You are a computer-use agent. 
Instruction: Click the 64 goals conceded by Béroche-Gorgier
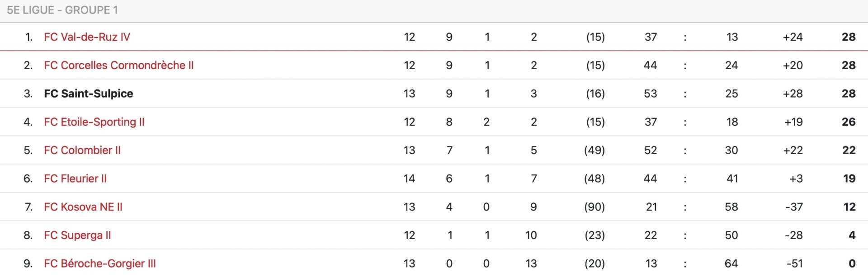coord(731,264)
